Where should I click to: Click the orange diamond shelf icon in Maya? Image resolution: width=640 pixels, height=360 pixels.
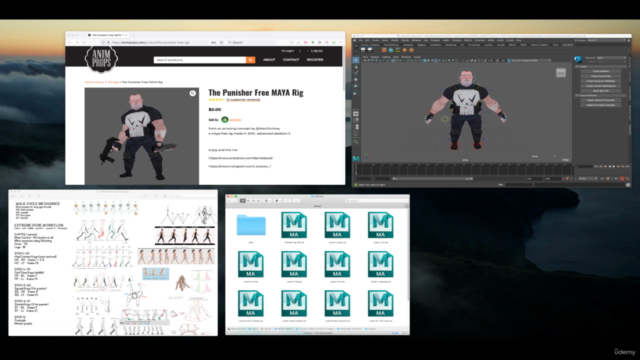[x=404, y=50]
